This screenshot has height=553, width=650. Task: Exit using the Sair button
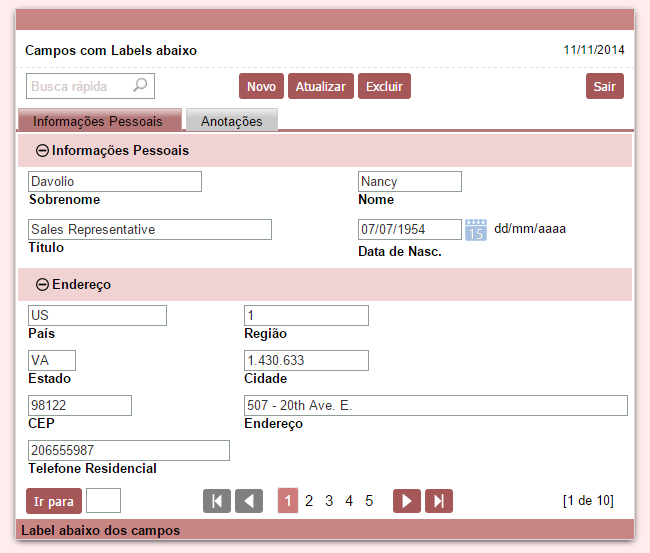pos(604,87)
